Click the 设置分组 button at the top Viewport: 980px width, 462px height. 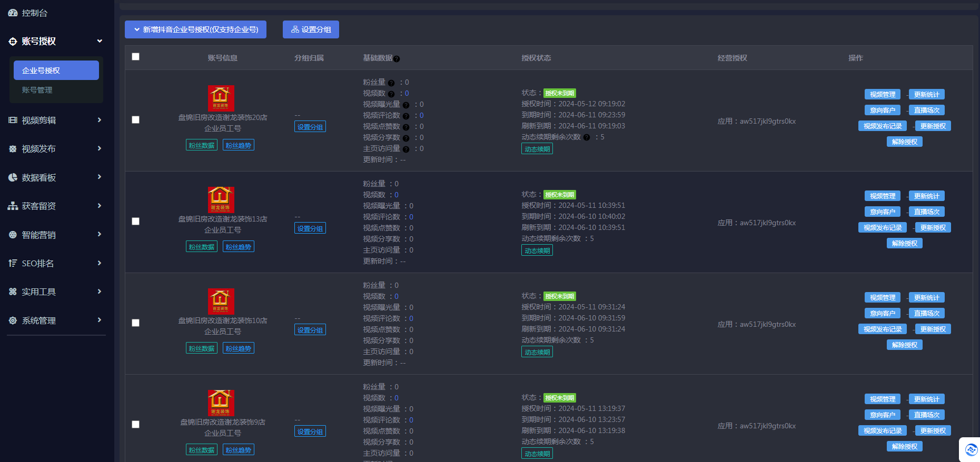click(311, 29)
